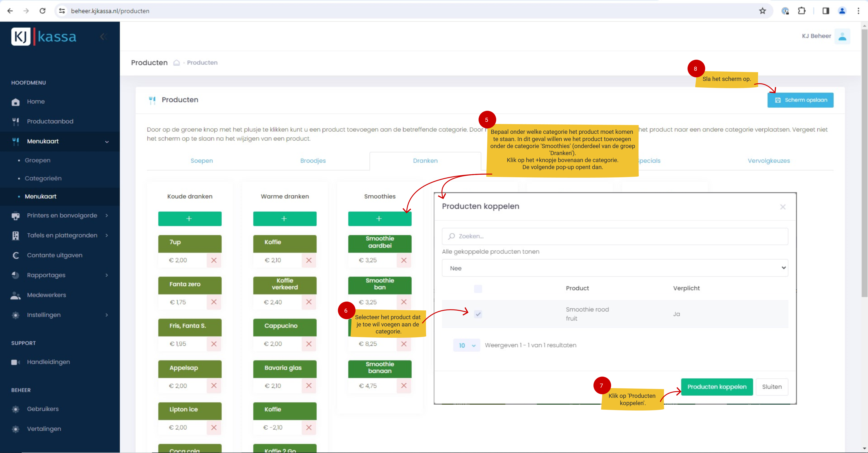Open breadcrumb home icon
Screen dimensions: 868x453
coord(176,63)
